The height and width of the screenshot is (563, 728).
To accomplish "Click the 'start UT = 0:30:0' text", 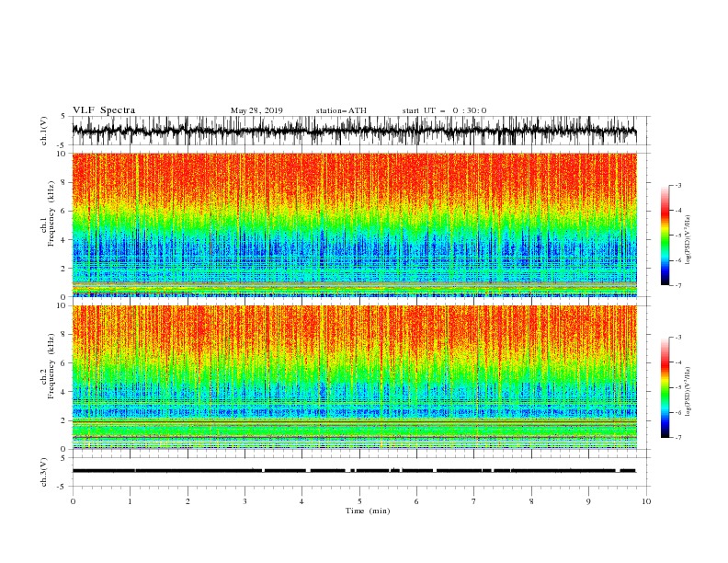I will pyautogui.click(x=444, y=110).
